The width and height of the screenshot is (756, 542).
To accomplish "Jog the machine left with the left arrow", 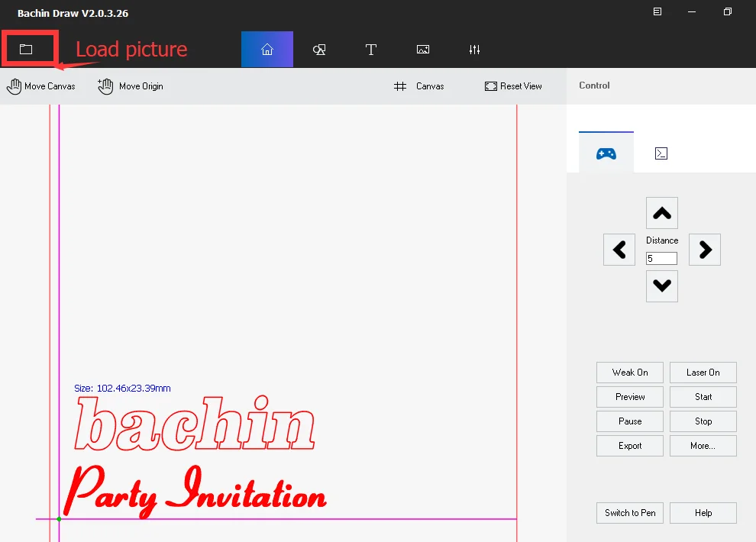I will click(619, 250).
